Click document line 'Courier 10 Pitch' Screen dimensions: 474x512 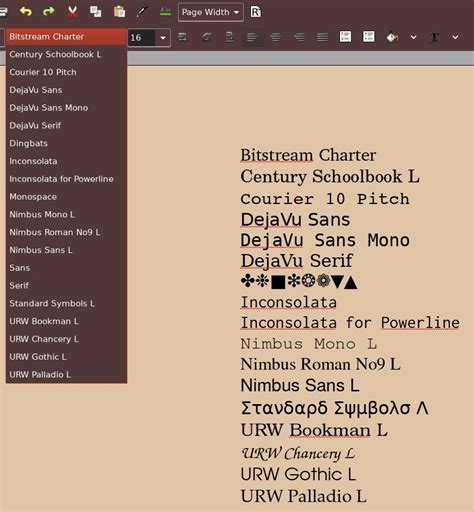tap(325, 199)
